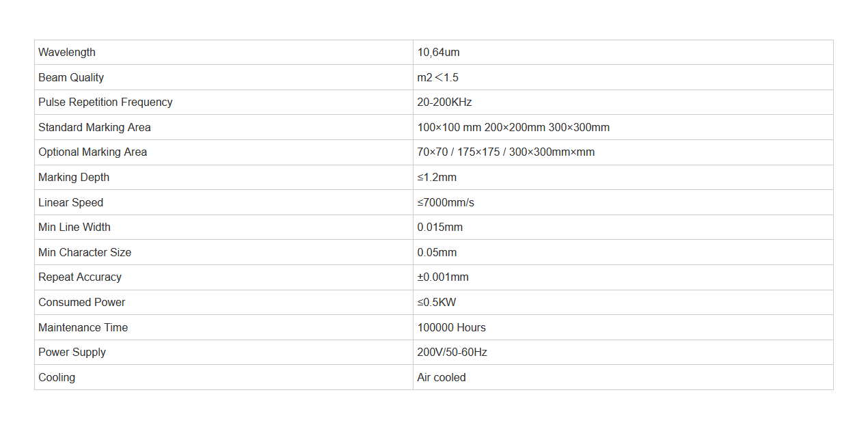Select the 100×100 mm marking area text
The width and height of the screenshot is (868, 427).
point(449,128)
